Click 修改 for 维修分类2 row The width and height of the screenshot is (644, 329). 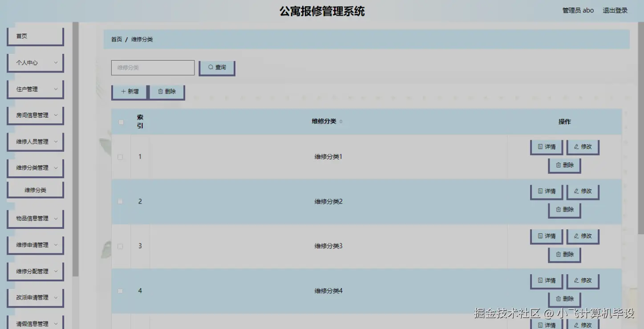583,191
